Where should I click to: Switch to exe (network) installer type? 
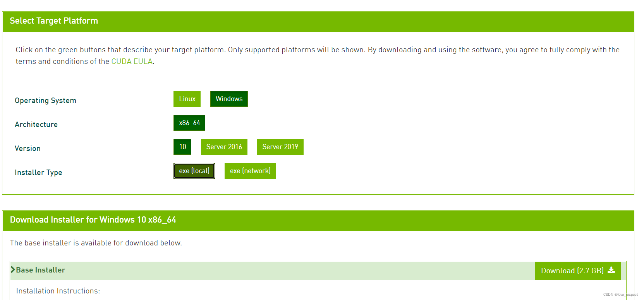[250, 171]
